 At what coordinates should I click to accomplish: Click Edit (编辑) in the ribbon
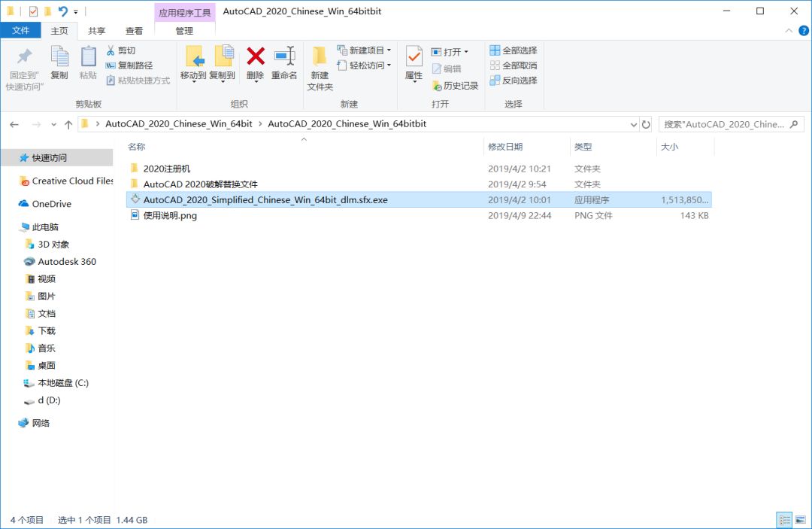pyautogui.click(x=447, y=68)
